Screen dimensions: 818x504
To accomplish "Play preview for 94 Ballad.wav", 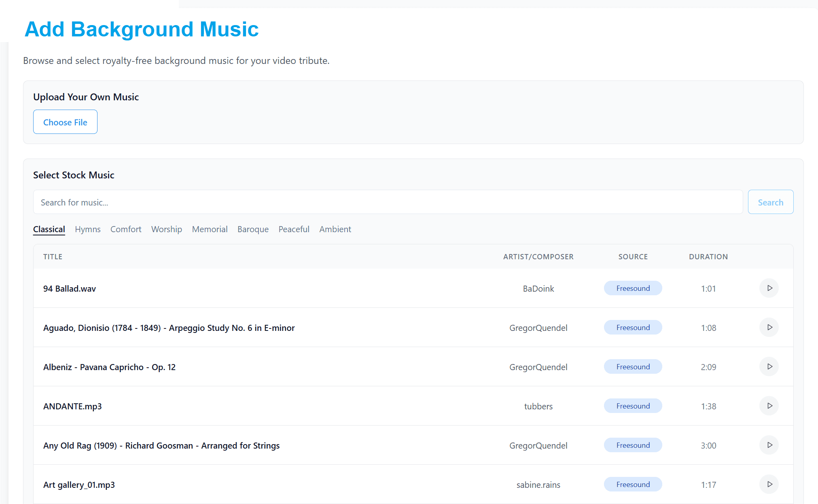I will (769, 288).
